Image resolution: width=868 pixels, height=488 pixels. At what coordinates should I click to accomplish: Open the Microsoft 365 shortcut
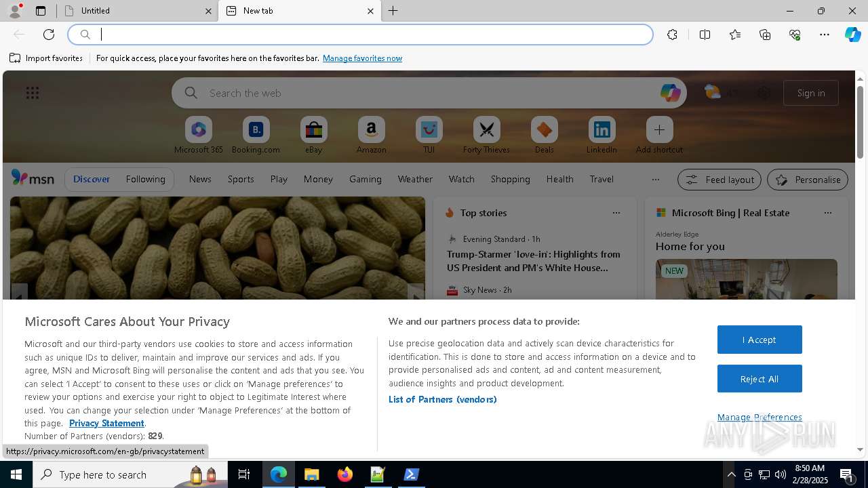pos(199,135)
